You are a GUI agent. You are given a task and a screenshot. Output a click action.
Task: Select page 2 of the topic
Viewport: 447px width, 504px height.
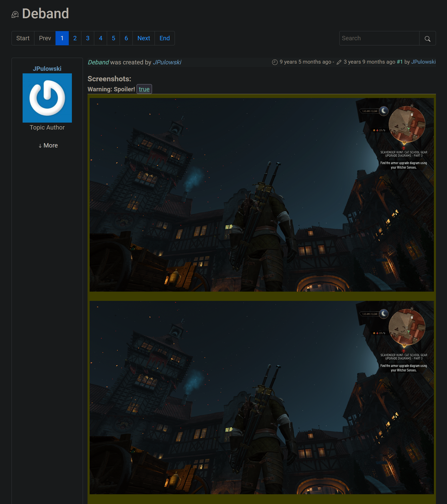tap(75, 38)
